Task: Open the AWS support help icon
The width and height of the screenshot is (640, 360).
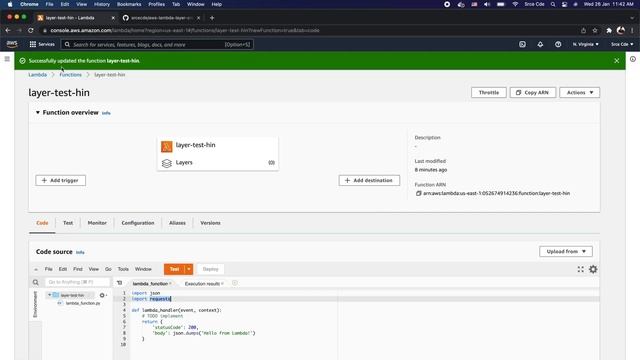Action: tap(558, 44)
